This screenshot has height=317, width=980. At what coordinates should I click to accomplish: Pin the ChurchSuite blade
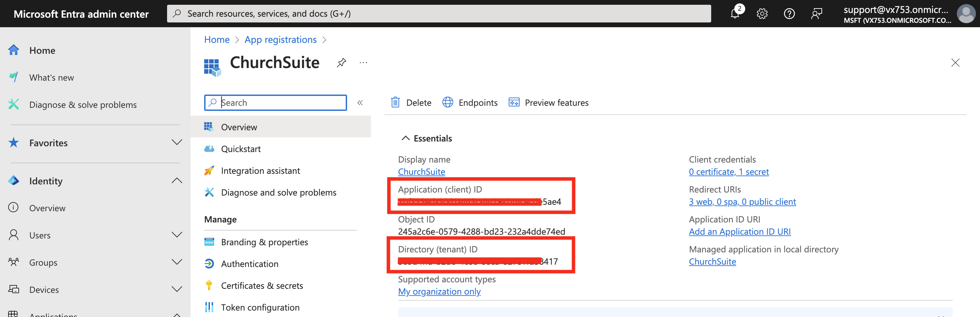342,62
